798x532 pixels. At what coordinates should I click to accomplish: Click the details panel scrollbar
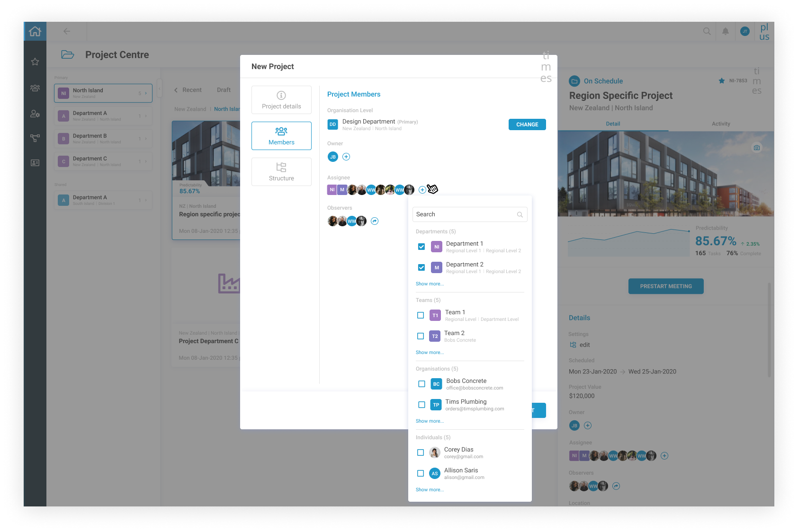(x=769, y=330)
